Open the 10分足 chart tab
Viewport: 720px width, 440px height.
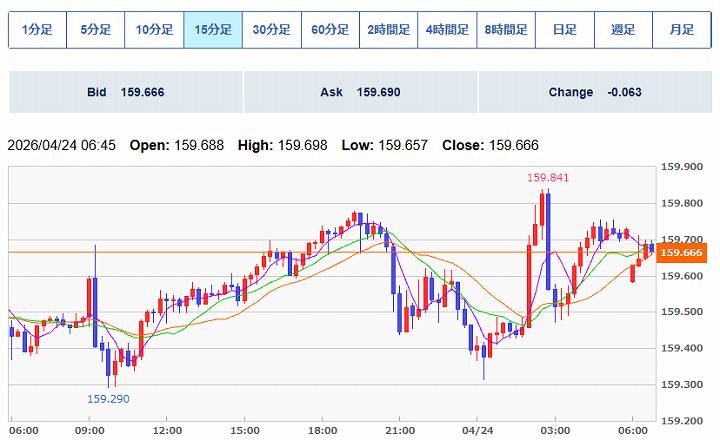pos(154,30)
